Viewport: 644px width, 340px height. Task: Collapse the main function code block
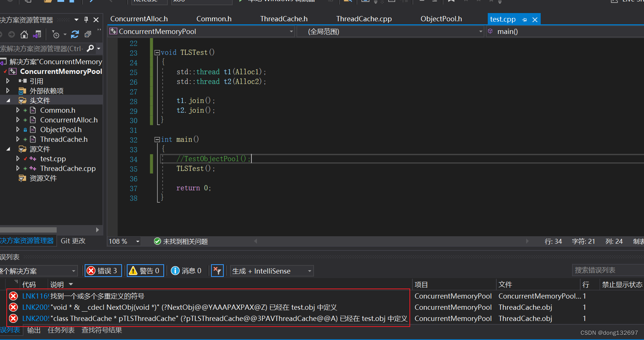coord(157,140)
